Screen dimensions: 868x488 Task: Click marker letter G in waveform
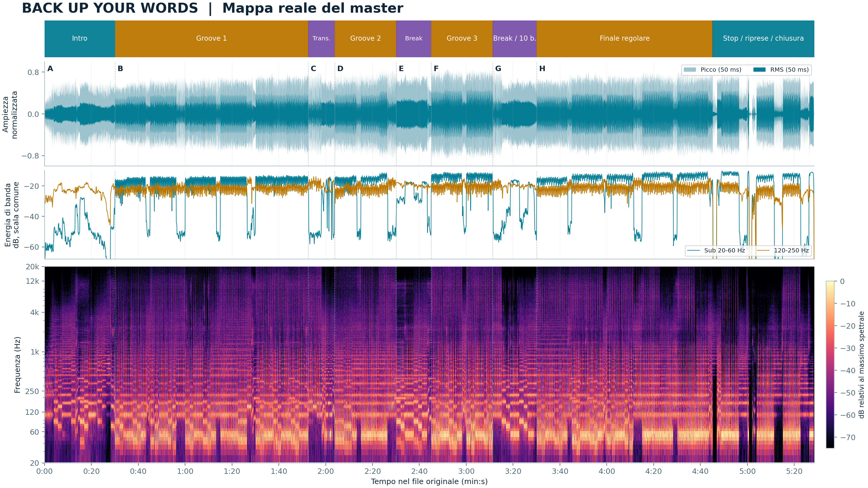coord(498,69)
